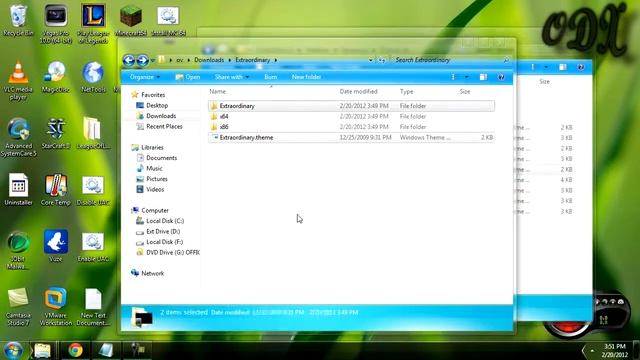640x360 pixels.
Task: Change view using the views icon
Action: click(x=453, y=77)
